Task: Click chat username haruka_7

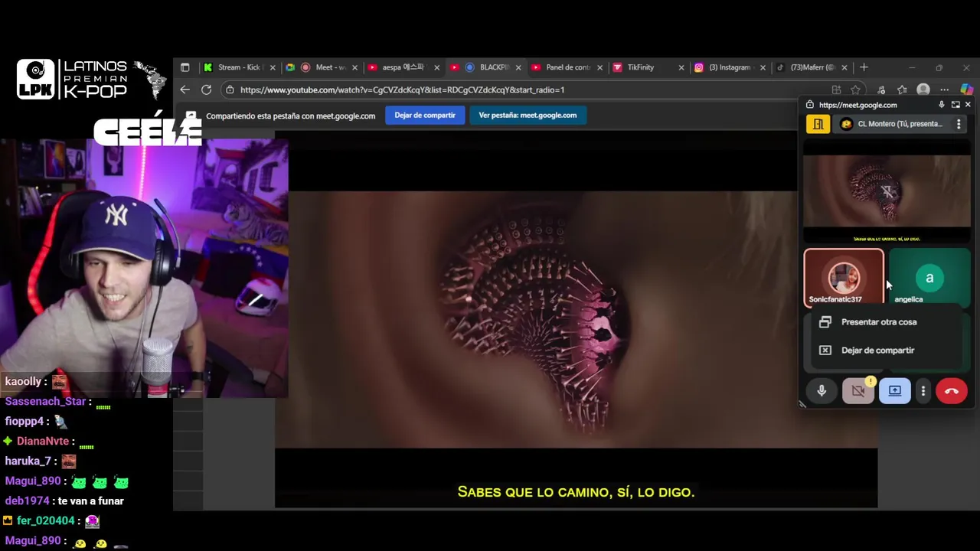Action: point(28,461)
